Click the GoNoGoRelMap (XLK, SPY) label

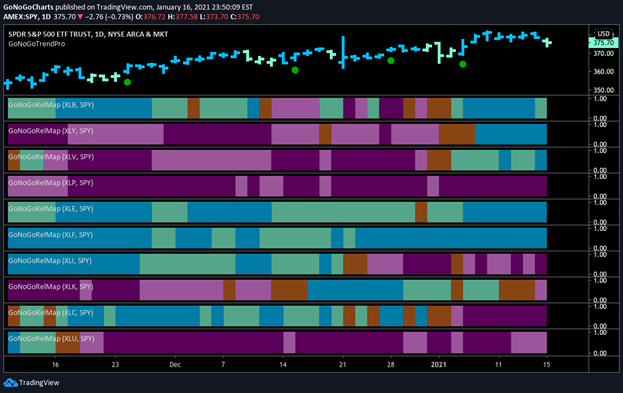tap(51, 287)
